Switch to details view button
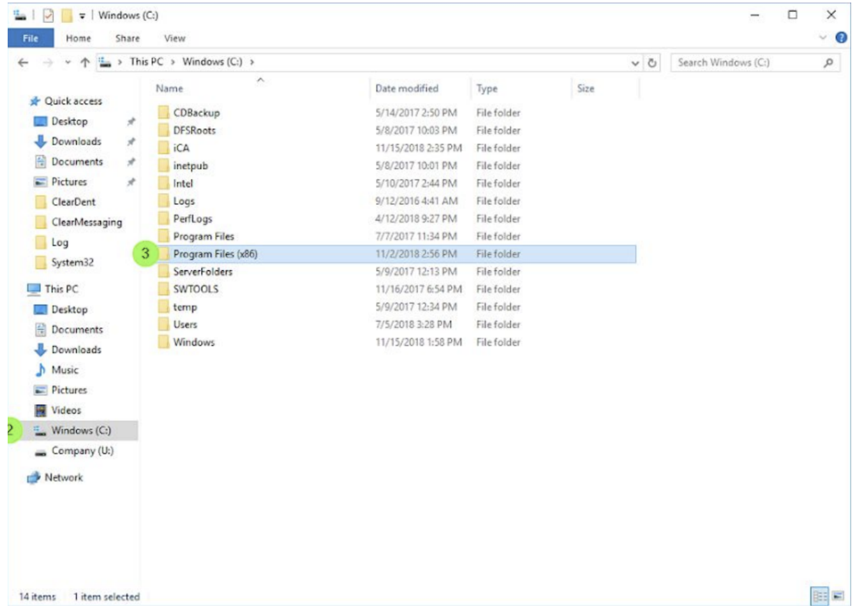Screen dimensions: 855x616 pos(820,596)
